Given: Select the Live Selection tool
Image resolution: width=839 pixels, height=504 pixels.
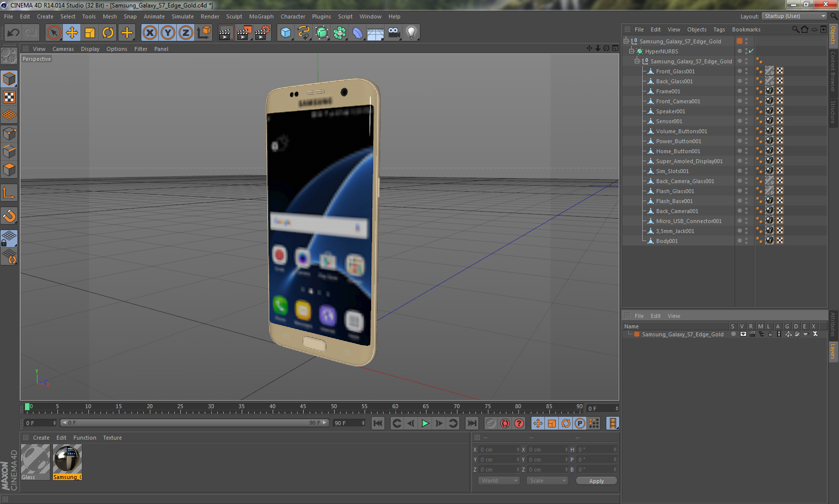Looking at the screenshot, I should pos(53,33).
